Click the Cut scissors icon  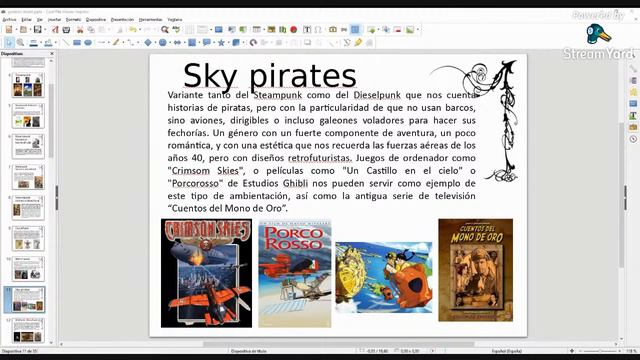tap(80, 29)
